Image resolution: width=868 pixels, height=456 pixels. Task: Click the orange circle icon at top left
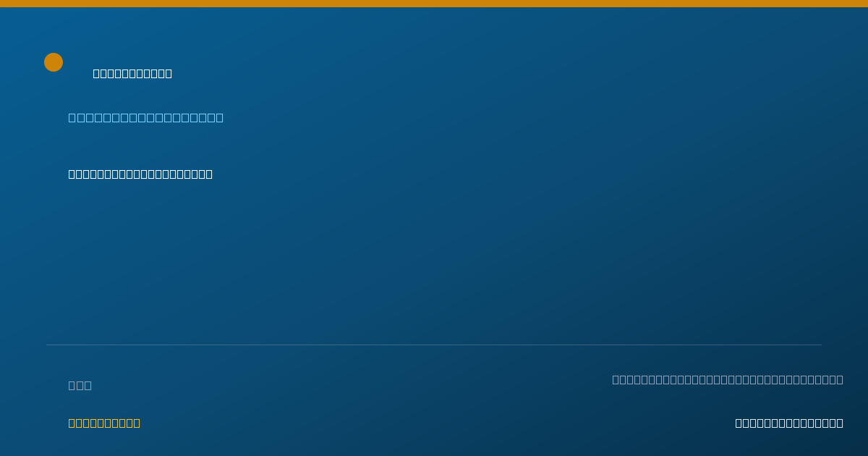coord(54,62)
